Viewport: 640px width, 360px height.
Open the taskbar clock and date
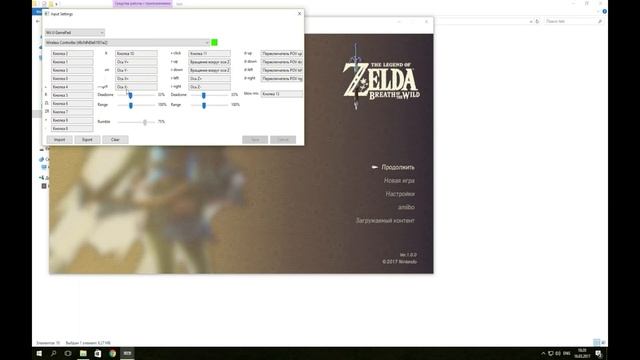coord(582,353)
